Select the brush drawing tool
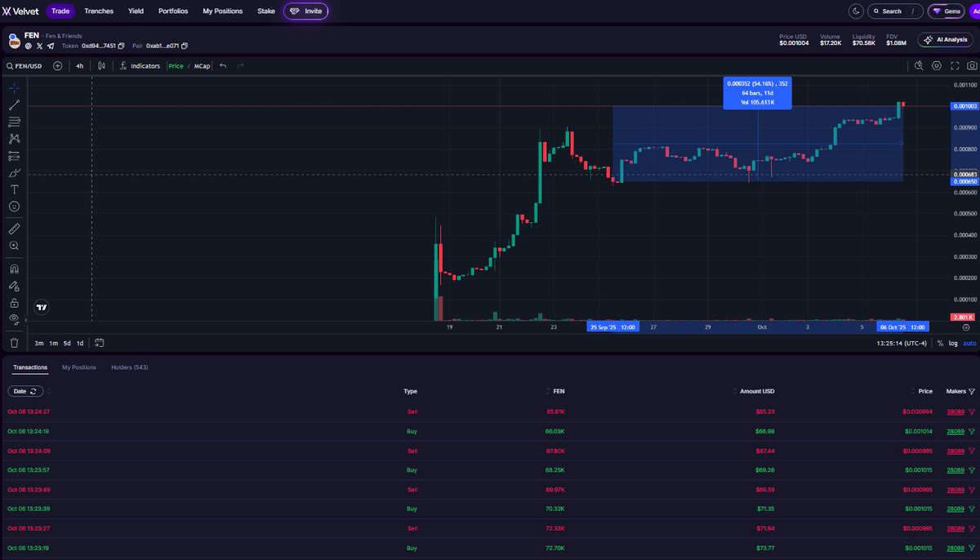980x560 pixels. 14,173
